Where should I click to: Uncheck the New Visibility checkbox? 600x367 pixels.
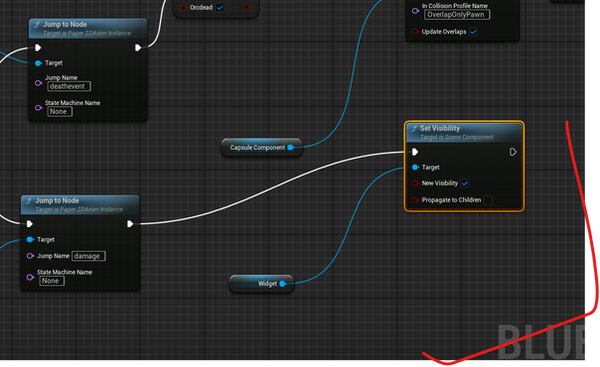[x=465, y=183]
